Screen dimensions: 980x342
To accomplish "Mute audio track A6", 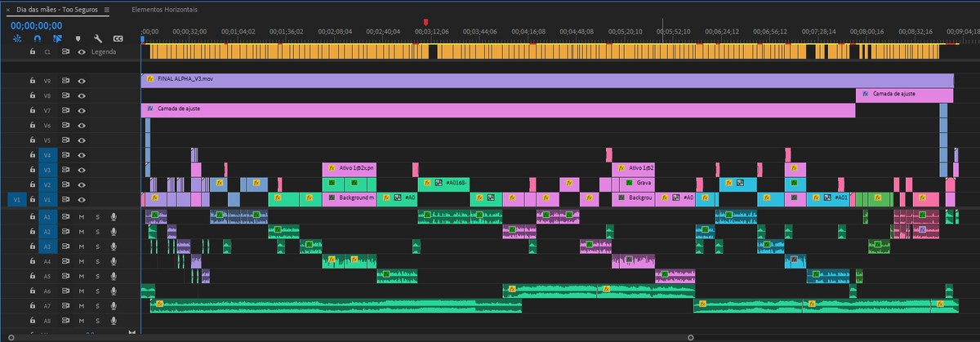I will (x=82, y=291).
